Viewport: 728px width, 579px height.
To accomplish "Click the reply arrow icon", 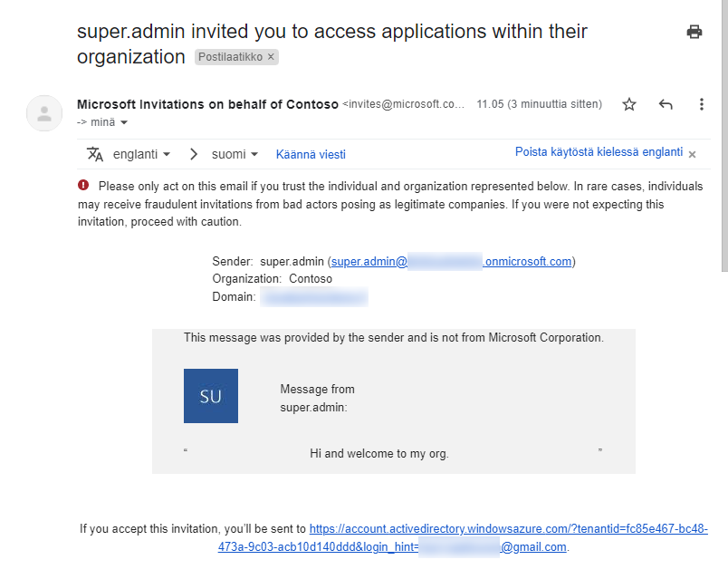I will 666,104.
